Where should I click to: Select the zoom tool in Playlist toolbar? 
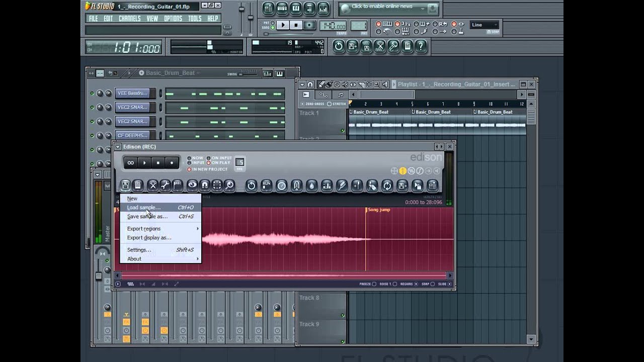coord(377,84)
